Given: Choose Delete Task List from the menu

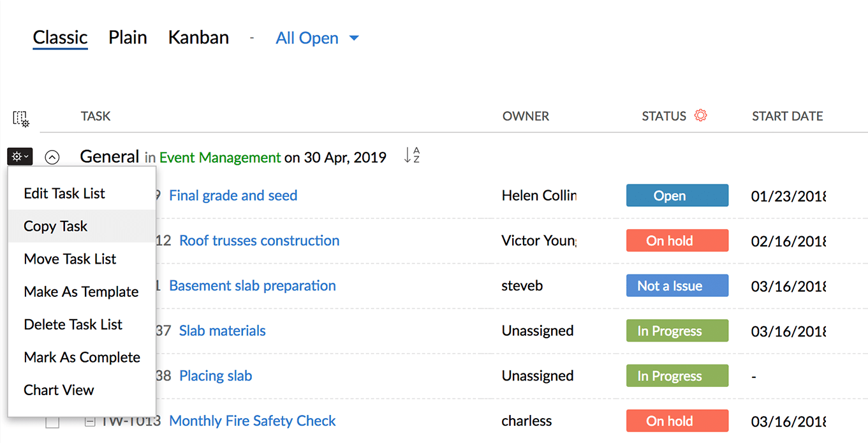Looking at the screenshot, I should tap(82, 324).
